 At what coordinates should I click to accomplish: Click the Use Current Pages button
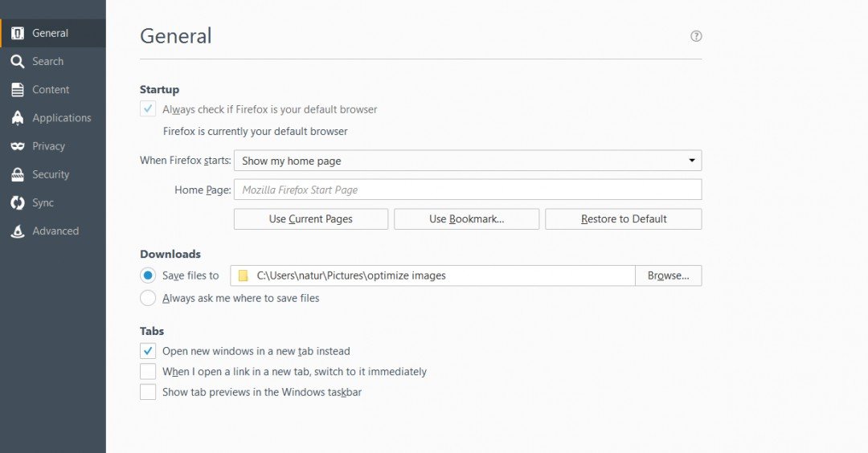(310, 219)
